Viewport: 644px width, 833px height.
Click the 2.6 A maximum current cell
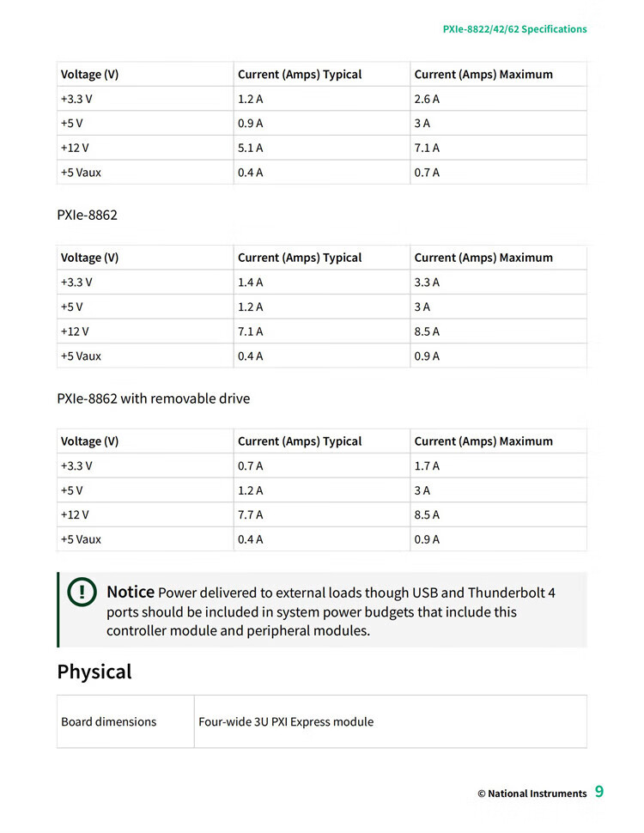(x=427, y=99)
